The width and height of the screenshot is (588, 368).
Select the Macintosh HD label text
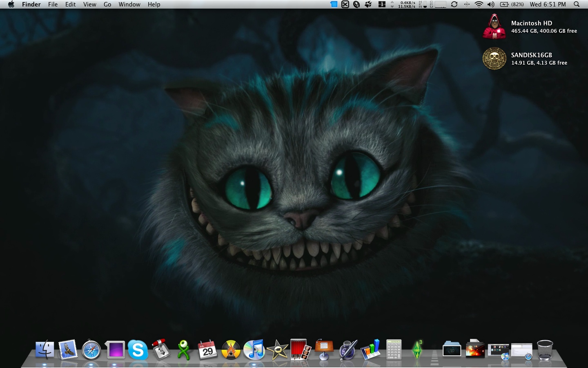click(x=532, y=23)
